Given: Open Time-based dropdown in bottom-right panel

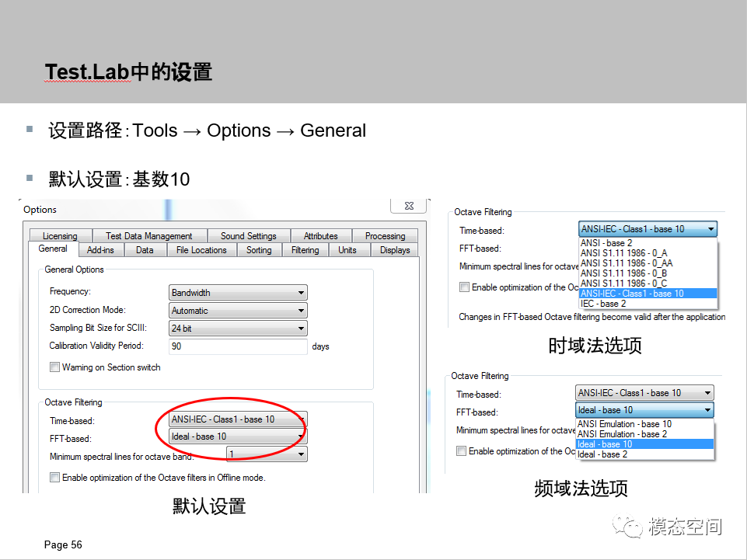Looking at the screenshot, I should click(x=644, y=393).
